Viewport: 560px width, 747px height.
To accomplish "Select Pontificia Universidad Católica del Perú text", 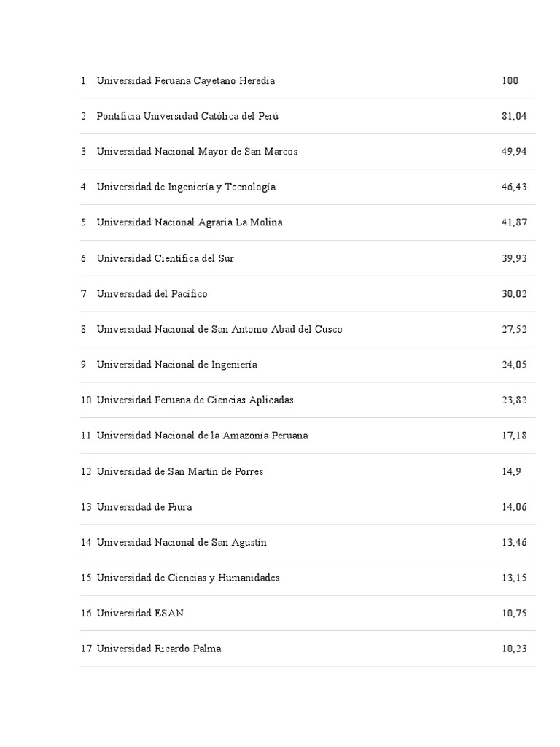I will pyautogui.click(x=187, y=116).
